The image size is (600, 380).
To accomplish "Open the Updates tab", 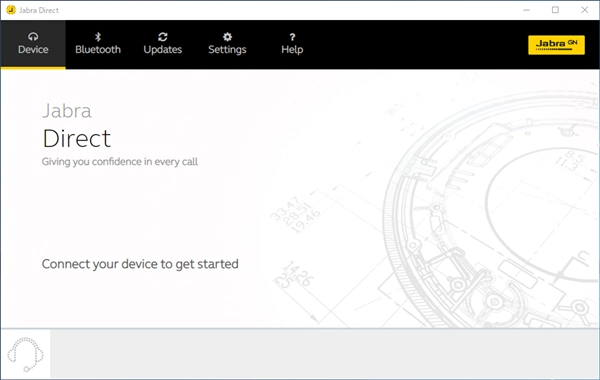I will point(163,44).
